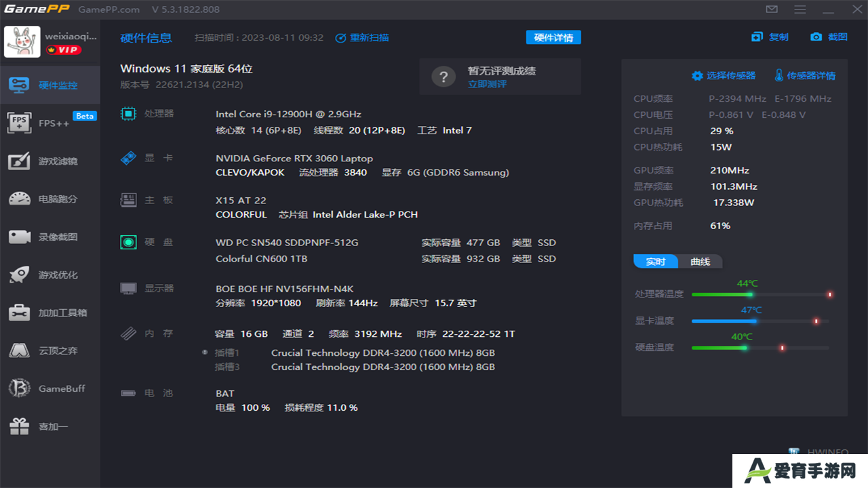Click the 截图 screenshot button
868x488 pixels.
[829, 37]
